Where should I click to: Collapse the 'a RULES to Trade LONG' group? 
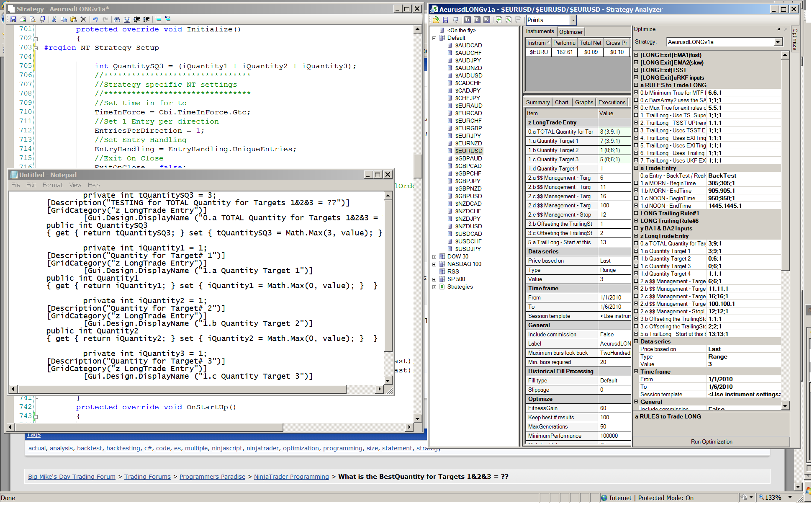click(636, 85)
